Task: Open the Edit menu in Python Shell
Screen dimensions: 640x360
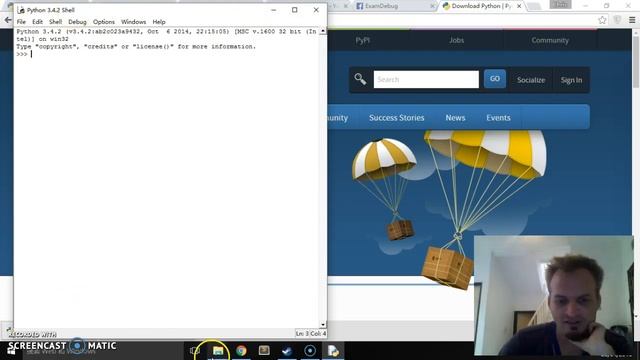Action: tap(37, 22)
